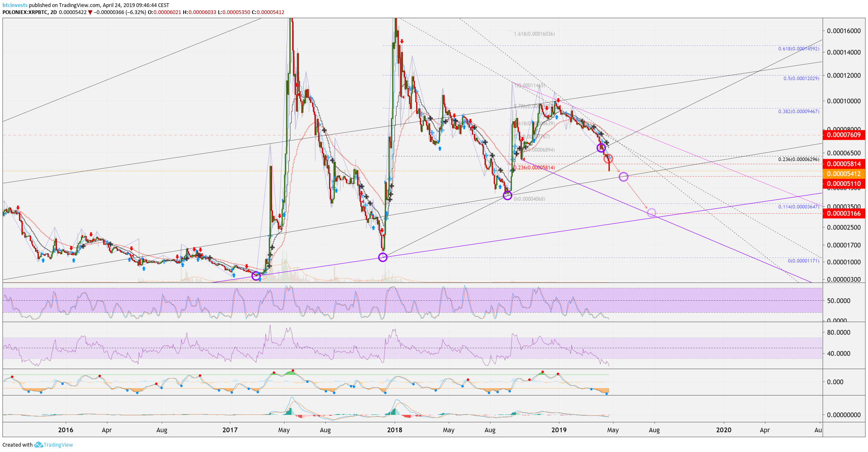Click the 0.00000300 price axis tick
Viewport: 868px width, 452px height.
tap(844, 279)
